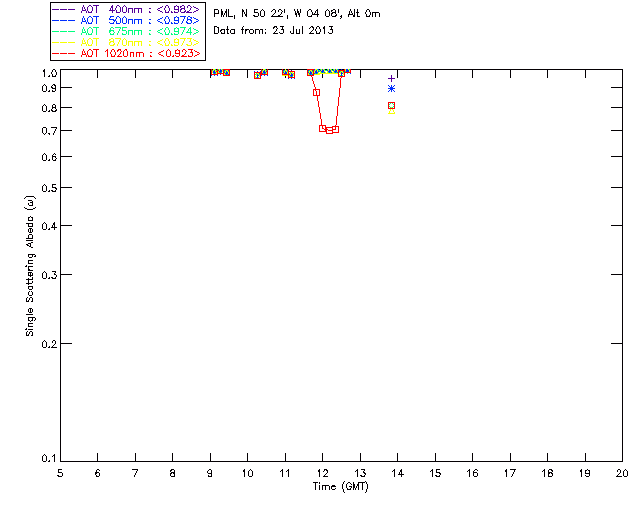Image resolution: width=640 pixels, height=512 pixels.
Task: Click the 'Data from: 23 Jul 2013' text
Action: click(x=273, y=31)
